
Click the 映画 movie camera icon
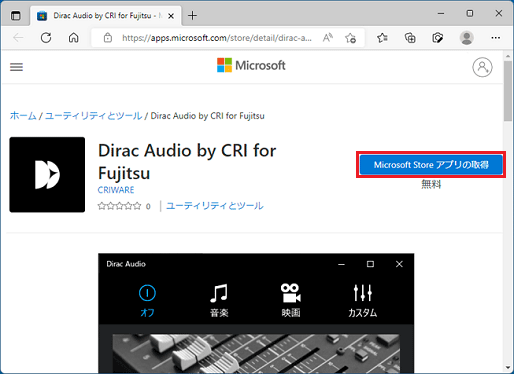coord(291,293)
